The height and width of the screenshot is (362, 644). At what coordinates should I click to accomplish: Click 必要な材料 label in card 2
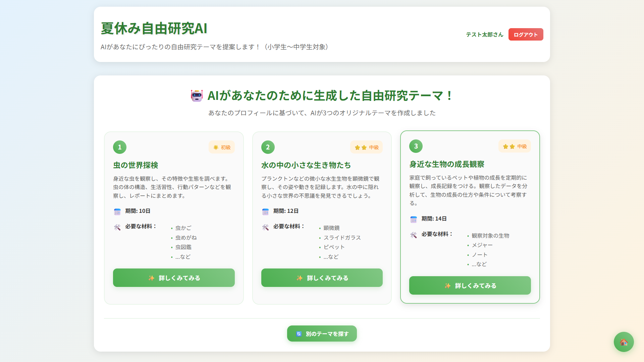tap(289, 226)
